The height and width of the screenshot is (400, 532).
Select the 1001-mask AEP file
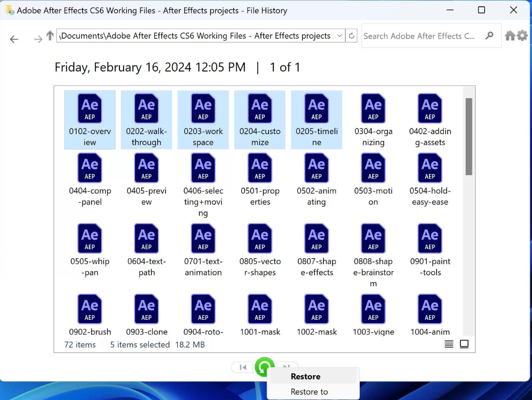260,315
